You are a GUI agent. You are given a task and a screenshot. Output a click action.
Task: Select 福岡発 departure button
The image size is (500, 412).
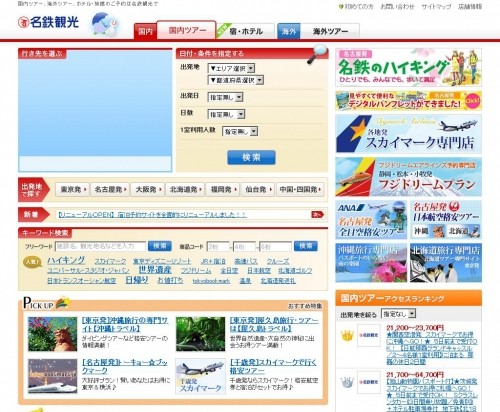point(223,189)
